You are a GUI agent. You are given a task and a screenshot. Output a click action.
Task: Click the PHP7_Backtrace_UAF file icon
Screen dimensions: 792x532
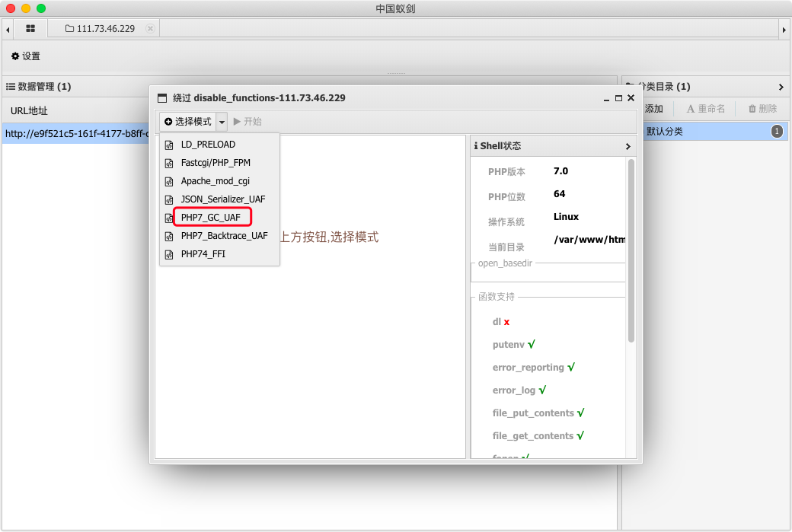point(169,236)
